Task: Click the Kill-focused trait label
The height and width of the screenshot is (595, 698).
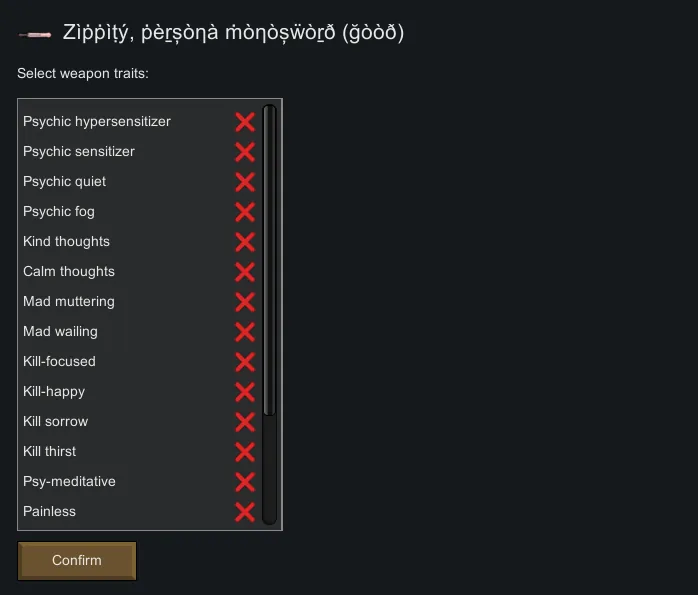Action: coord(59,361)
